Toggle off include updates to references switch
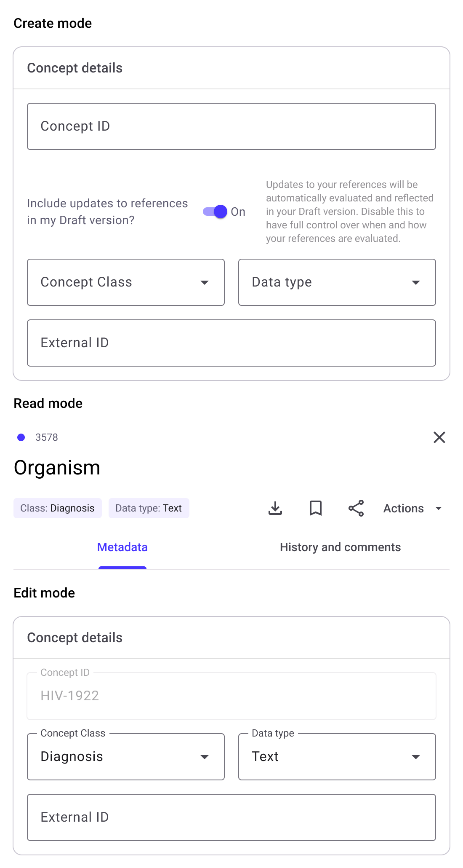Viewport: 463px width, 868px height. pyautogui.click(x=216, y=212)
